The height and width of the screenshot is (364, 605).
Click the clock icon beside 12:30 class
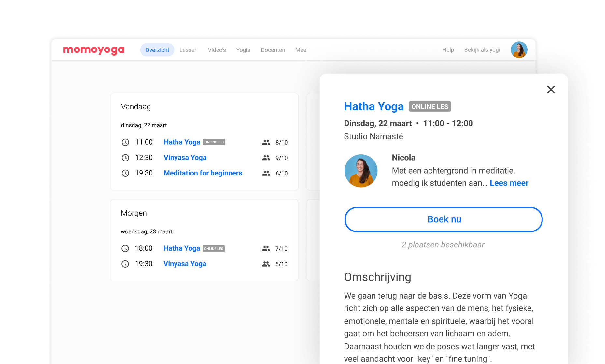coord(125,158)
